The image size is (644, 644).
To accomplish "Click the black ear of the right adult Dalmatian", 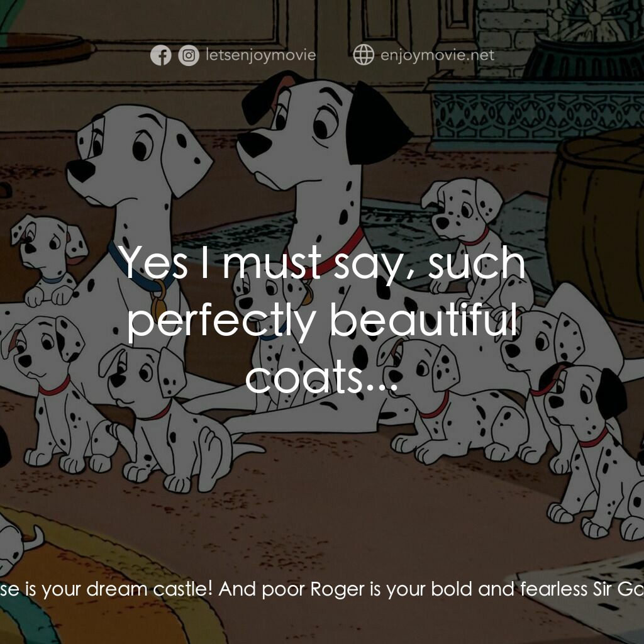I will (x=377, y=124).
